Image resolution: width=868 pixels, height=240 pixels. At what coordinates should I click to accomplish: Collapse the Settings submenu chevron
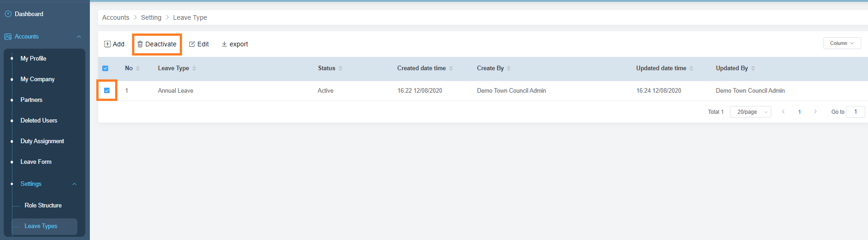(x=74, y=184)
